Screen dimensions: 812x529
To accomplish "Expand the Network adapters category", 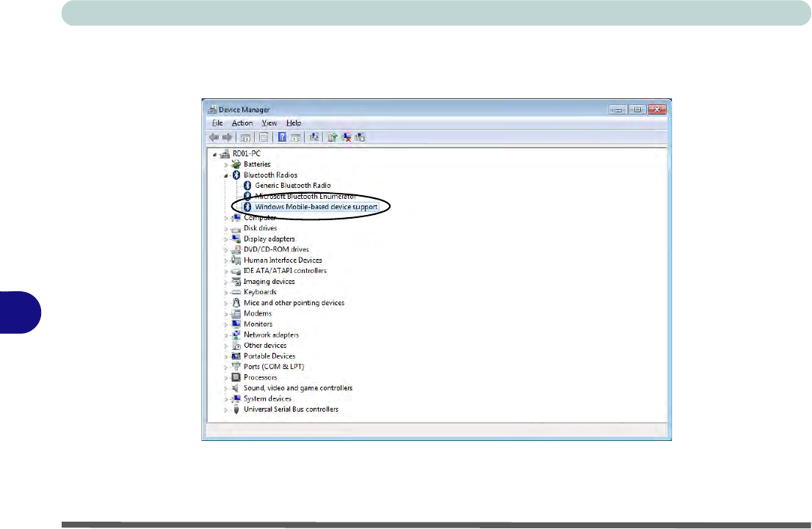I will click(226, 335).
